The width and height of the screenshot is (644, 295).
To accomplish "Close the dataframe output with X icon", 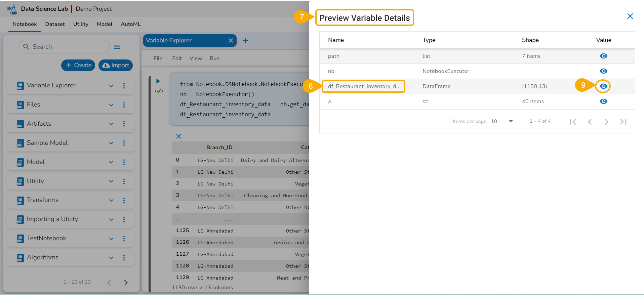I will 178,136.
